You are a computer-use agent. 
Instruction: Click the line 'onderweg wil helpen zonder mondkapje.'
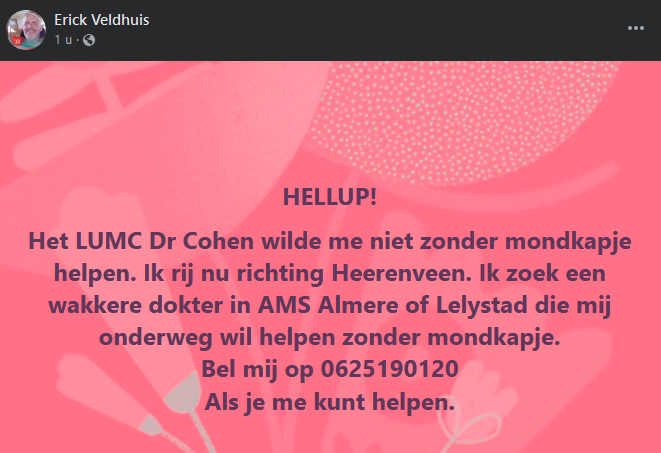coord(330,338)
